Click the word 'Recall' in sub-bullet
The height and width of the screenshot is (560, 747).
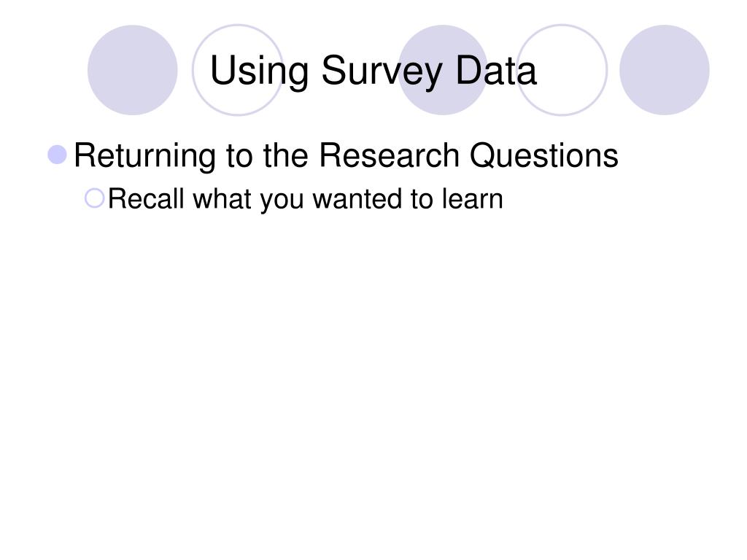(147, 198)
